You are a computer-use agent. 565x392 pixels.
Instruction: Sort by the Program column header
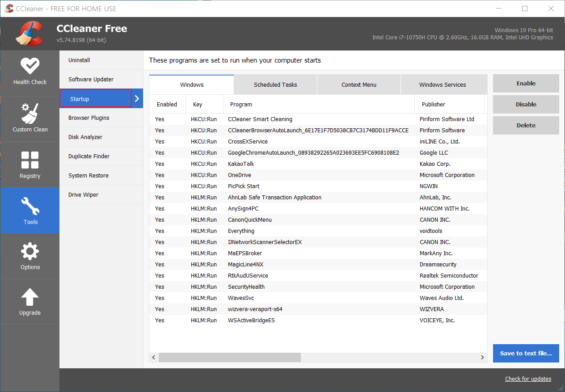pyautogui.click(x=319, y=104)
